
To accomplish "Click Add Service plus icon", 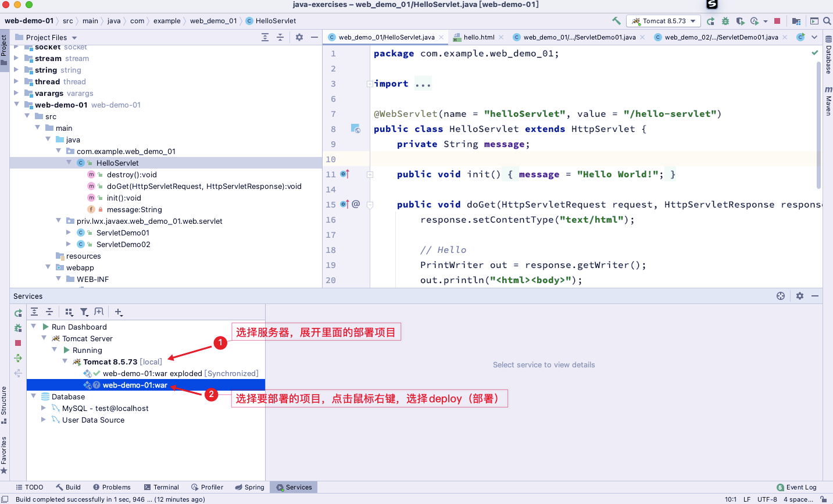I will [119, 312].
